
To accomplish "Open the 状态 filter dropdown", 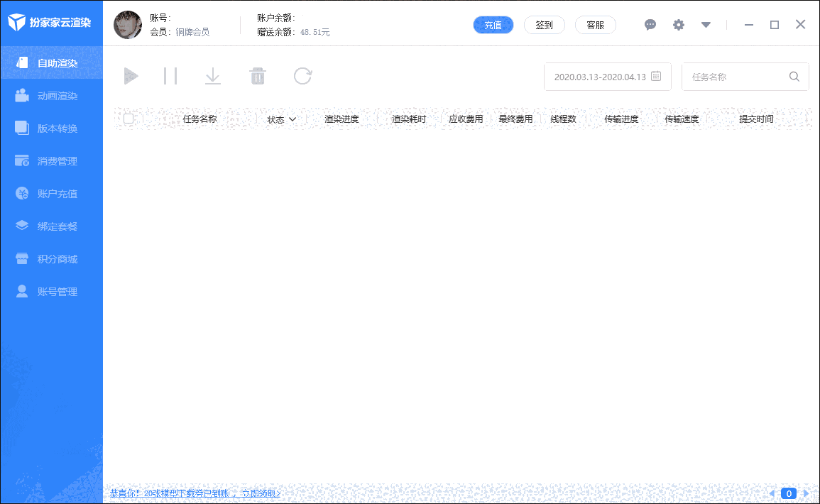I will 281,119.
